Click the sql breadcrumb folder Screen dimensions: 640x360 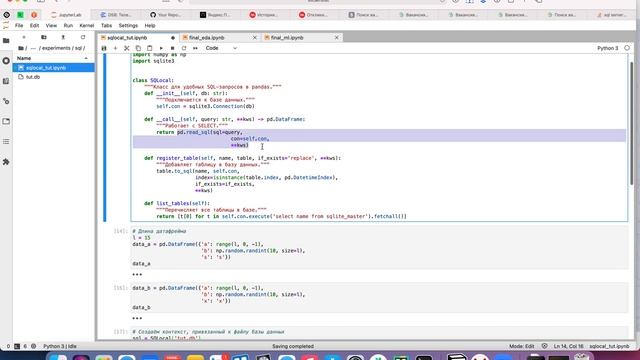coord(78,48)
